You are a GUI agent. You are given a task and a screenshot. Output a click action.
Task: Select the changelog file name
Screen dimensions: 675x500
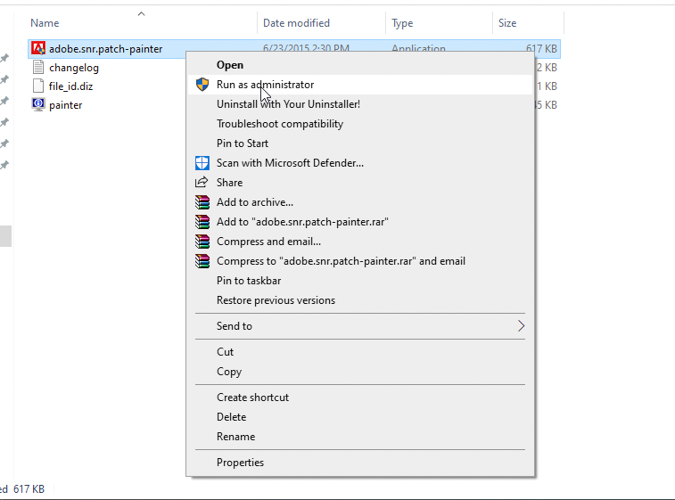(74, 68)
